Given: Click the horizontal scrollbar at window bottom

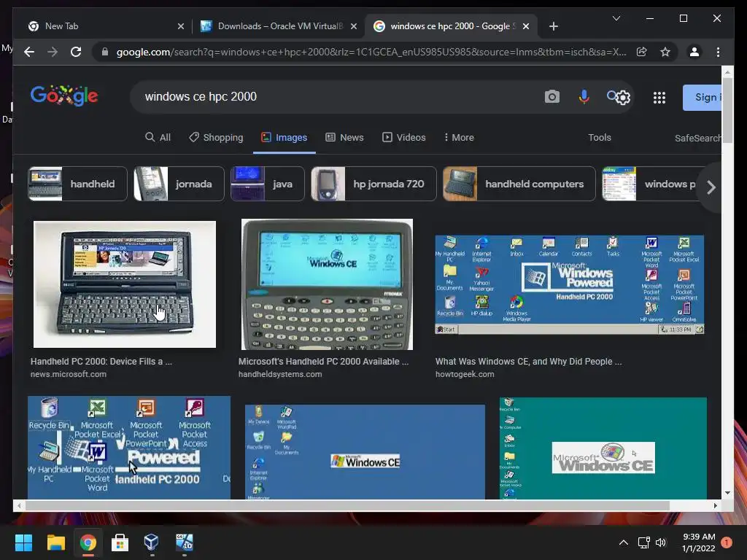Looking at the screenshot, I should pos(347,505).
